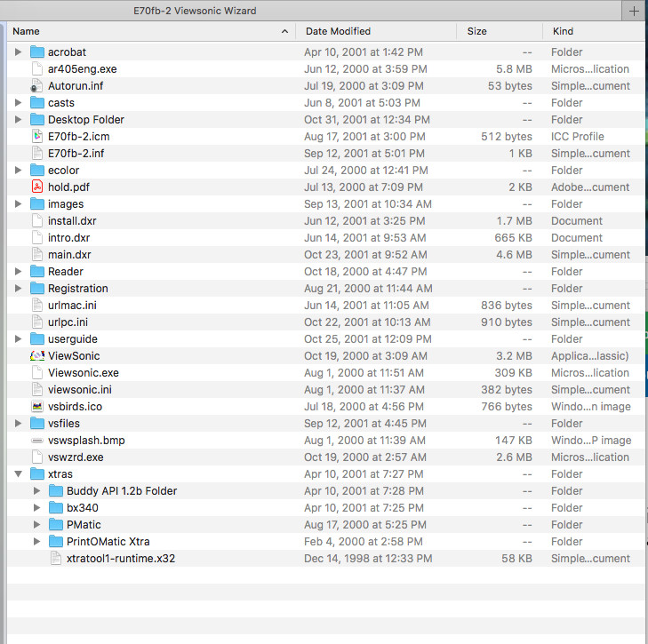Image resolution: width=648 pixels, height=644 pixels.
Task: Select the hold.pdf Adobe PDF icon
Action: click(x=37, y=187)
